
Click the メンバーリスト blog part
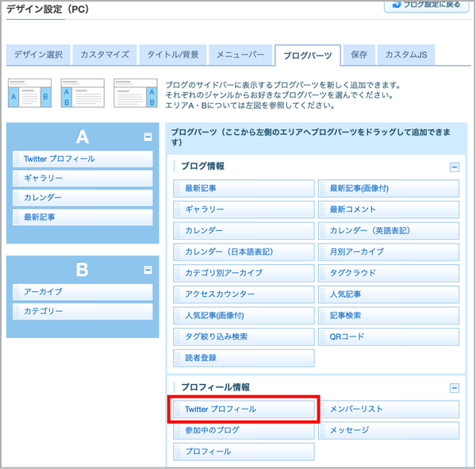point(389,409)
